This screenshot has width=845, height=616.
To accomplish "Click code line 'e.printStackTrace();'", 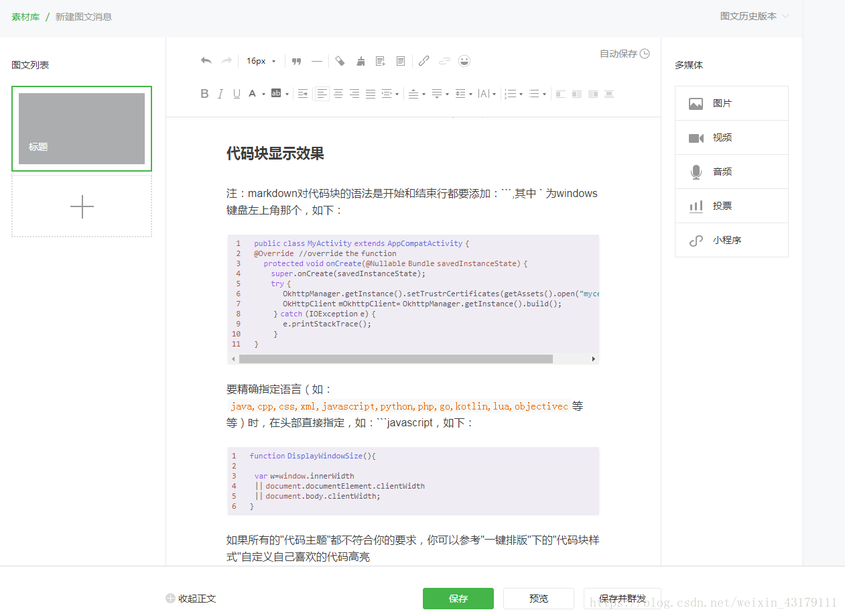I will [x=326, y=324].
